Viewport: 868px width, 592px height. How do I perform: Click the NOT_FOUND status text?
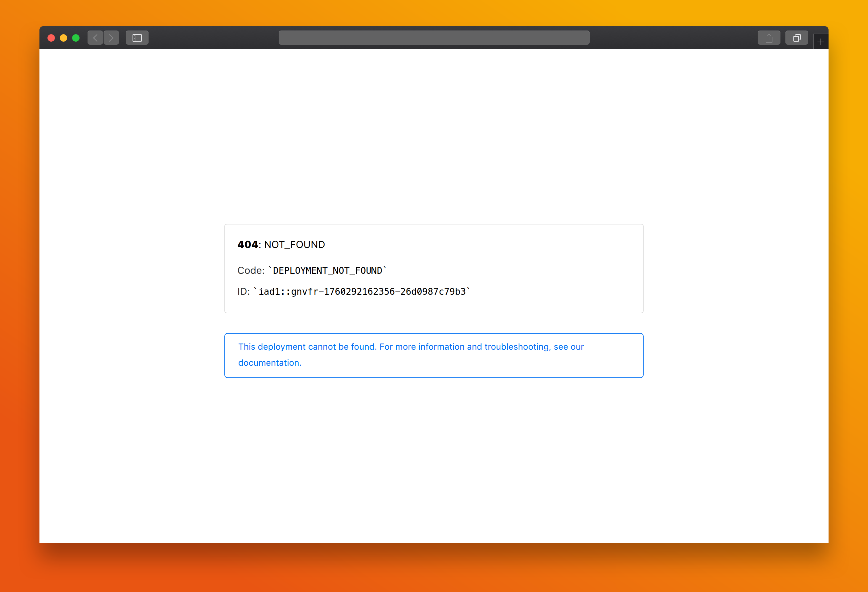(x=294, y=245)
